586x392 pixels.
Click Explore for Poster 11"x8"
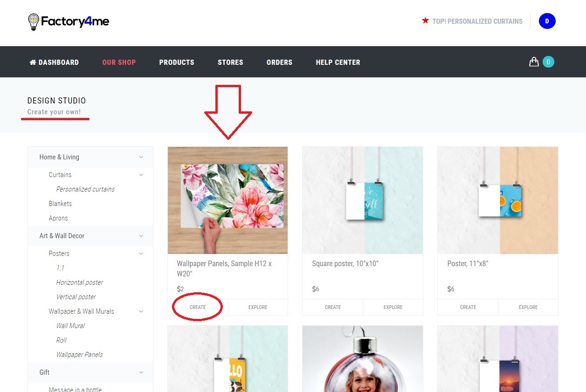click(x=528, y=307)
